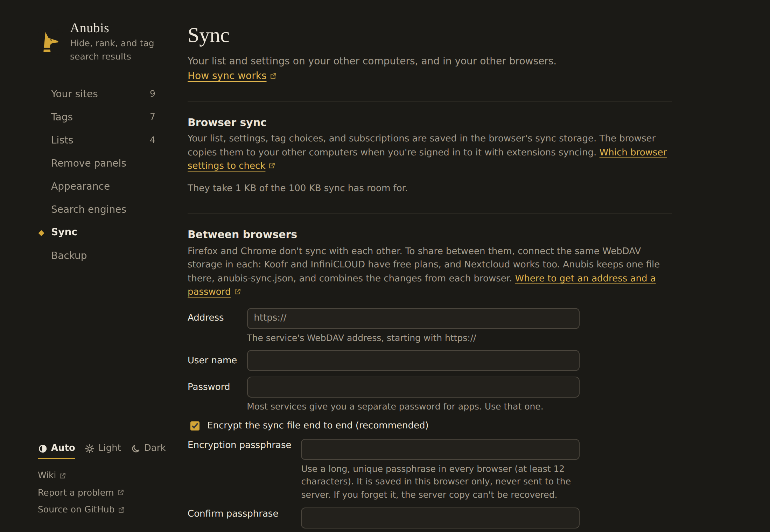
Task: Open Which browser settings to check link
Action: coord(633,152)
